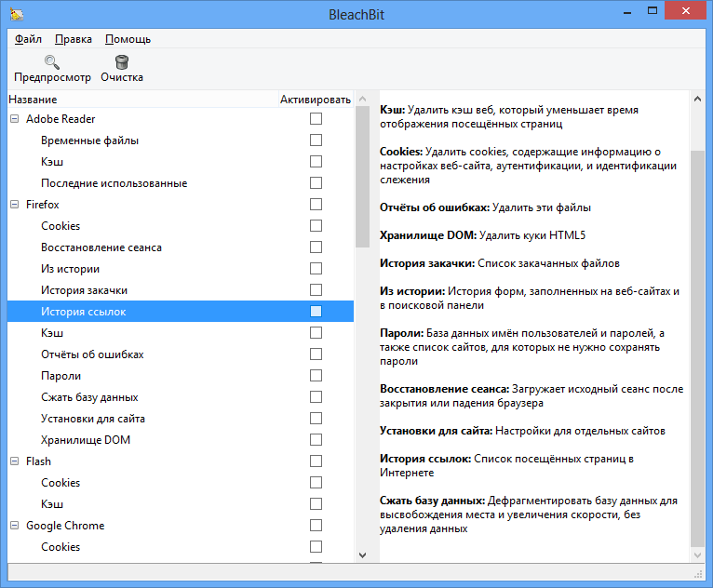Open the Файл menu
The height and width of the screenshot is (588, 713).
(x=28, y=39)
